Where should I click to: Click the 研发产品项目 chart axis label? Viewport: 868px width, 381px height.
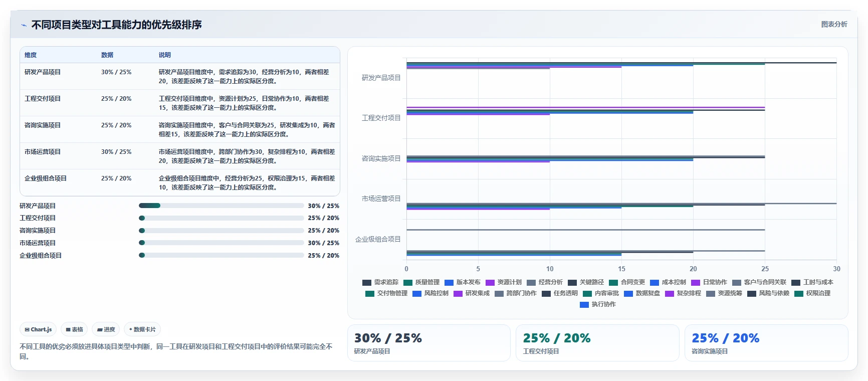[x=381, y=78]
